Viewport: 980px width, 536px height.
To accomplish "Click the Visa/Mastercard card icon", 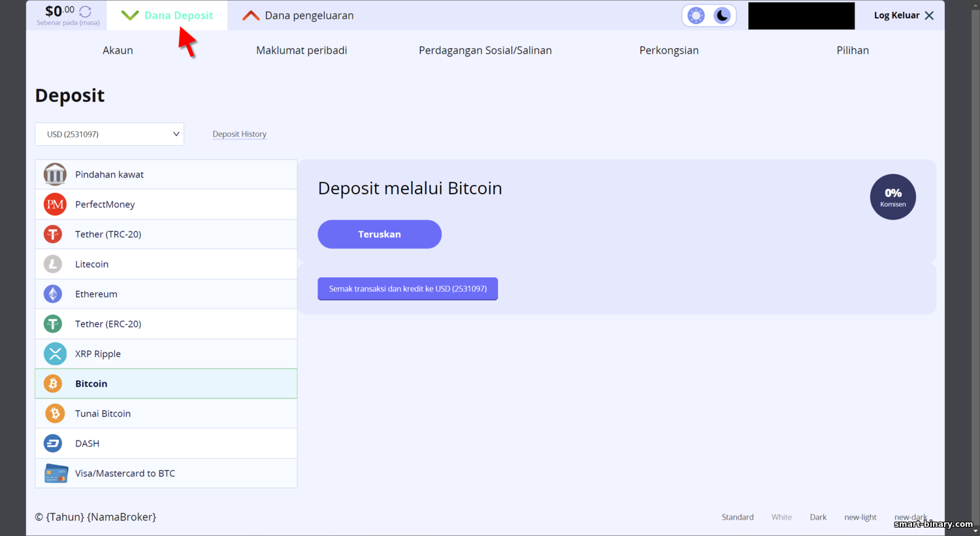I will point(56,473).
